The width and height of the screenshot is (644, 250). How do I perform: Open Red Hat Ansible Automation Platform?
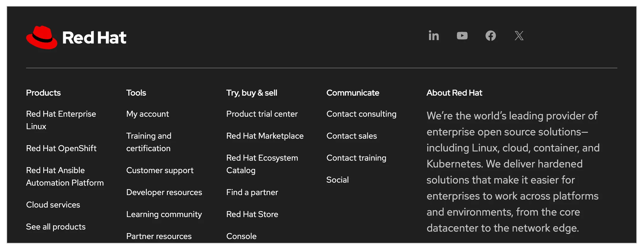[x=65, y=176]
